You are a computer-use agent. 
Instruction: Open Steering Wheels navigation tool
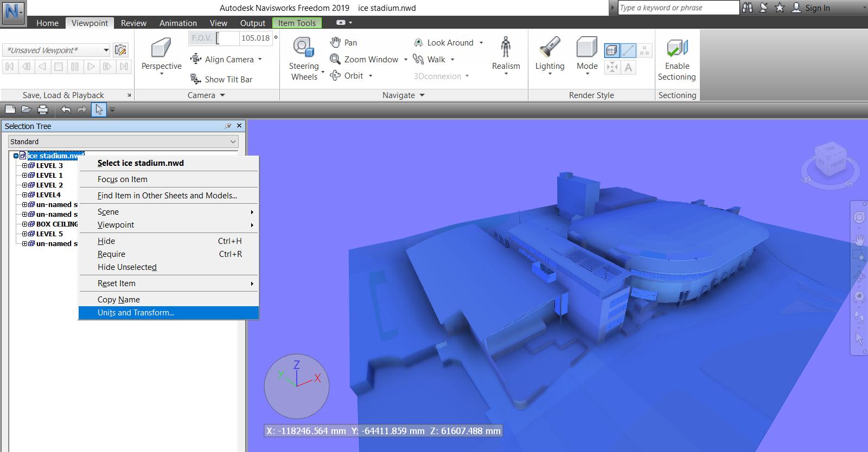tap(304, 59)
